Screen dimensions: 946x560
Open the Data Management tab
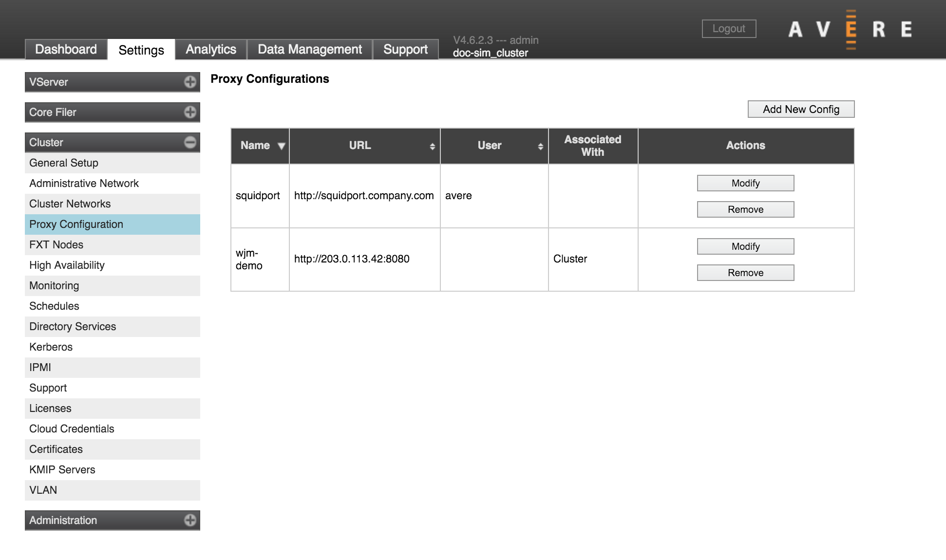[310, 49]
